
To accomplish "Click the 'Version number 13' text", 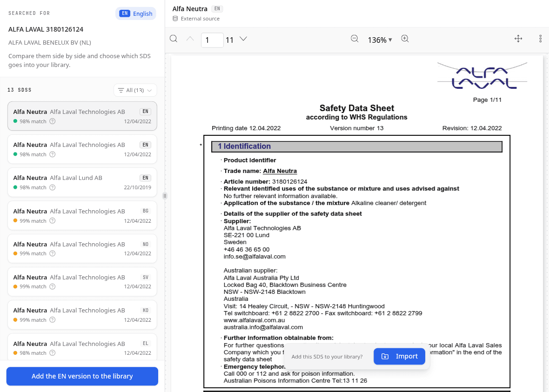I will point(357,128).
